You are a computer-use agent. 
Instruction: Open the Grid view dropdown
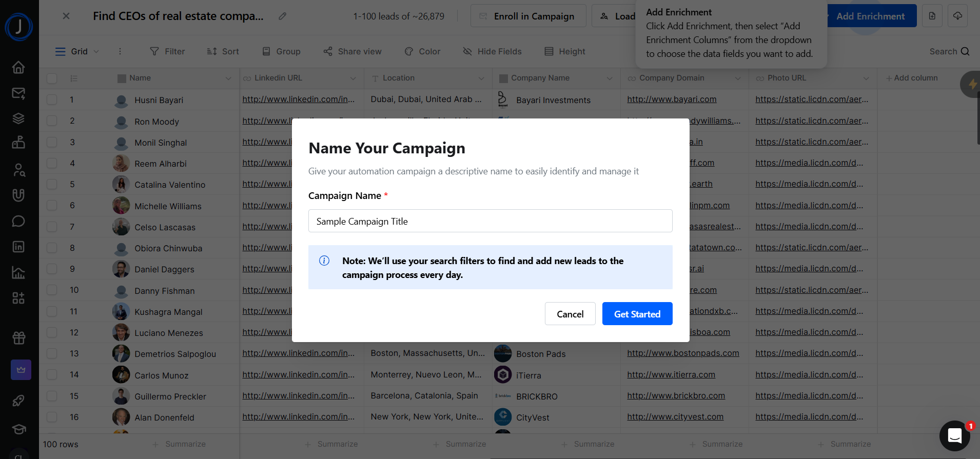(x=95, y=51)
